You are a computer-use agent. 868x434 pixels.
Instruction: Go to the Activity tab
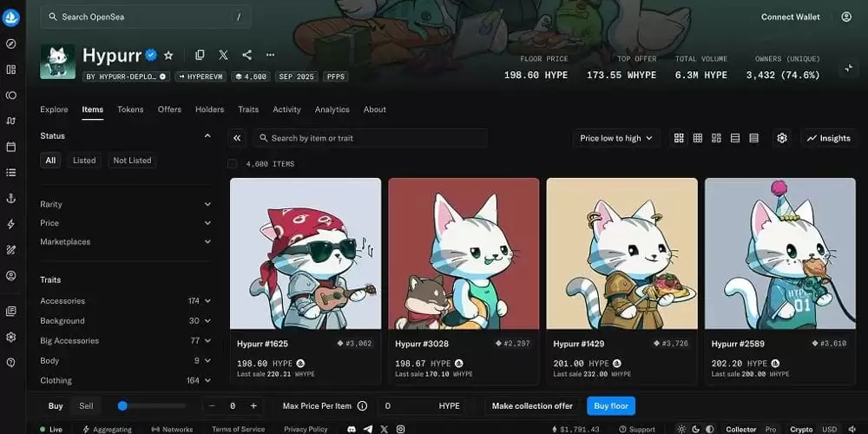[286, 109]
